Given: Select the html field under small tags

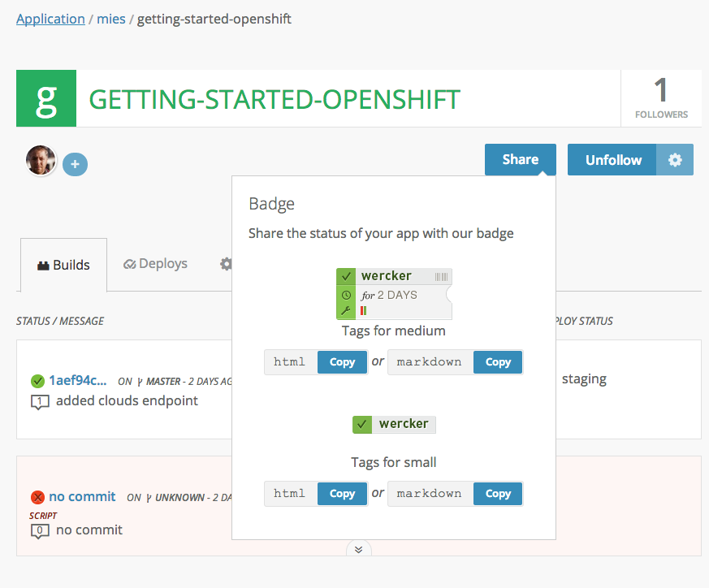Looking at the screenshot, I should coord(291,494).
